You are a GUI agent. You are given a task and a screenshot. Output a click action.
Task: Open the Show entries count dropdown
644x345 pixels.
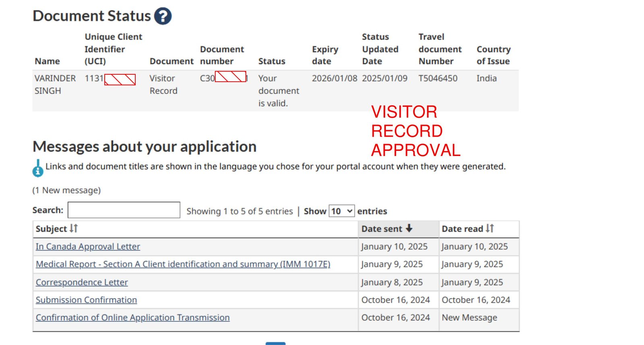point(342,211)
